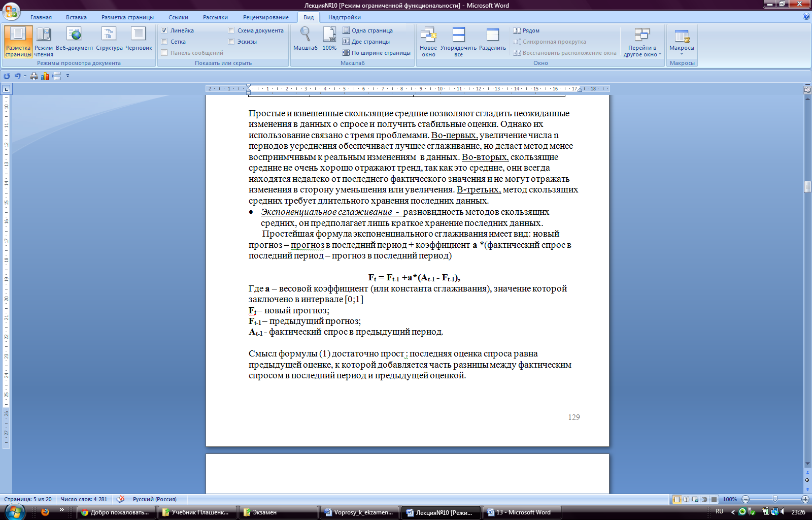The image size is (812, 520).
Task: Click the spelling check icon in the status bar
Action: coord(120,499)
